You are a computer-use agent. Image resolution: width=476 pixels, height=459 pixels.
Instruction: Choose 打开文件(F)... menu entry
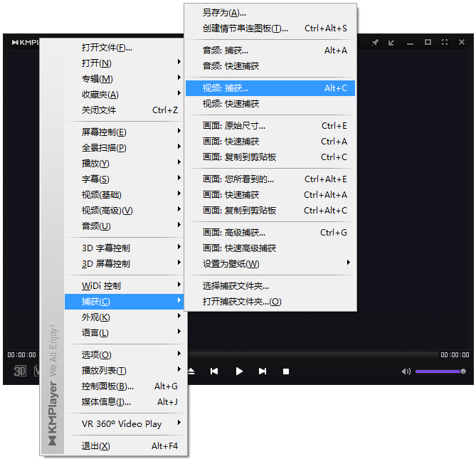click(x=125, y=48)
